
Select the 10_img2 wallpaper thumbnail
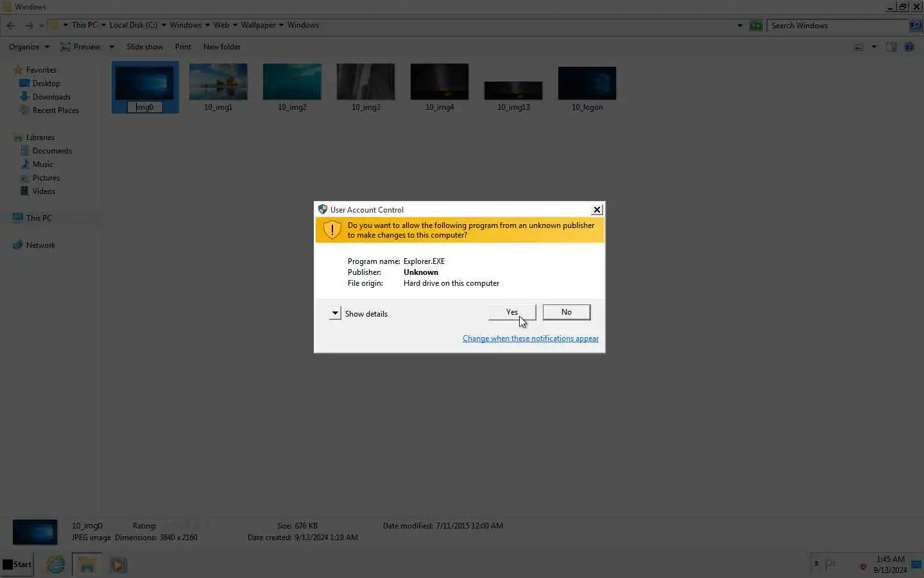292,82
